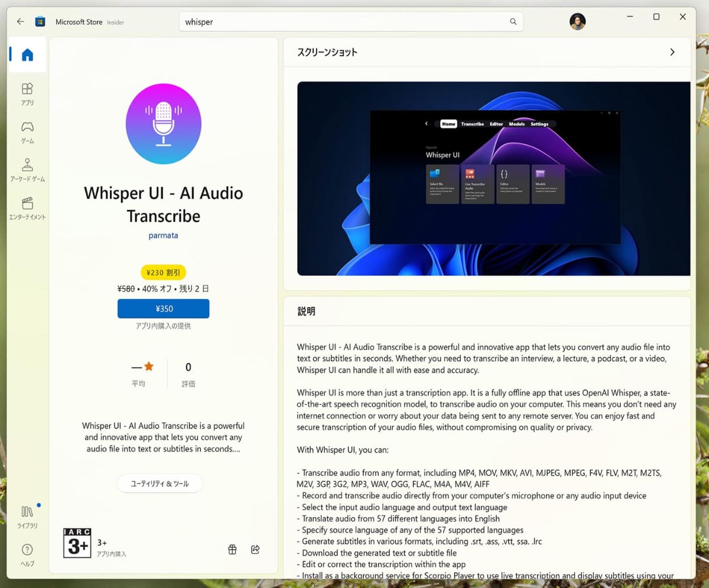Open the Whisper UI screenshot thumbnail

(x=493, y=178)
